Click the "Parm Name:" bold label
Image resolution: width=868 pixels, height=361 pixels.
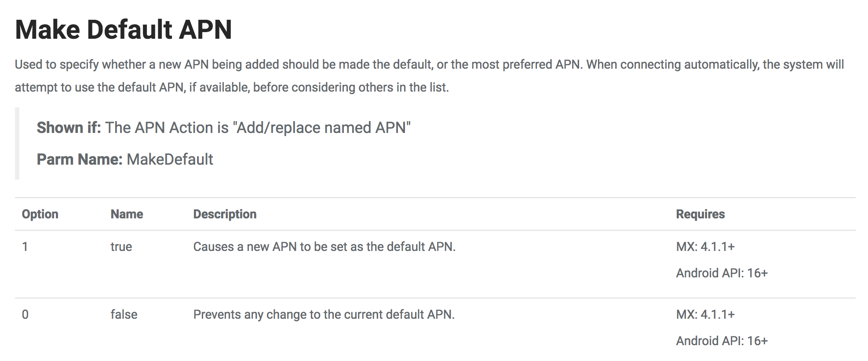(x=79, y=159)
